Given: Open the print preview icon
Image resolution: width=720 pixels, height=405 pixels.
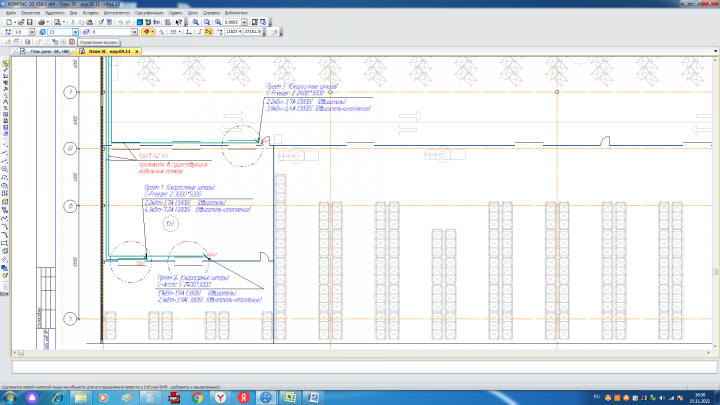Looking at the screenshot, I should tap(57, 22).
